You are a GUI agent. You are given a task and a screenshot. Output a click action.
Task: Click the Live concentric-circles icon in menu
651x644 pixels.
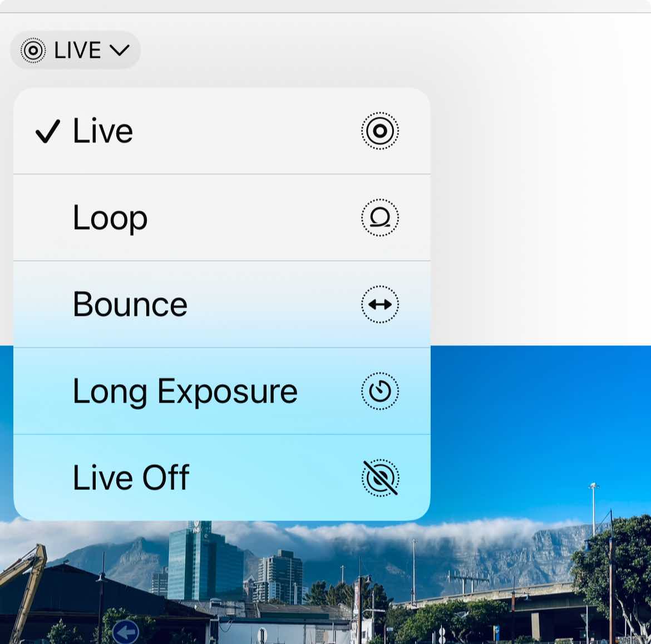point(380,131)
